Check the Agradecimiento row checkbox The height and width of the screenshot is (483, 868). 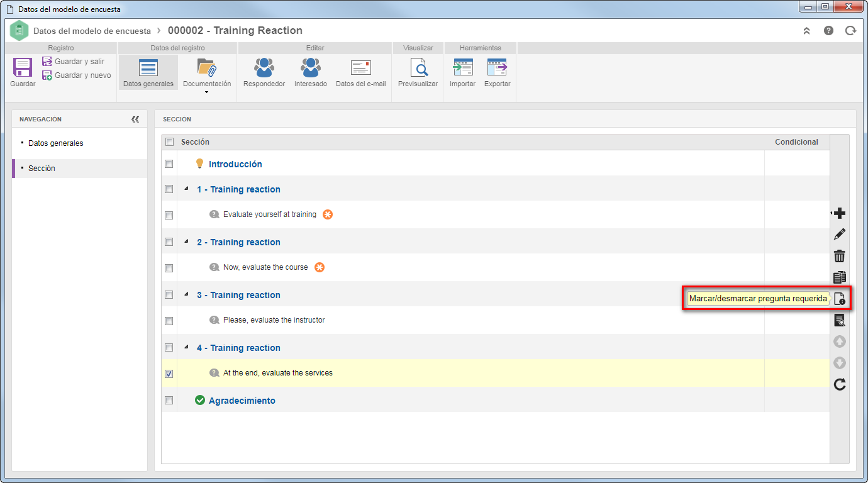click(x=169, y=400)
